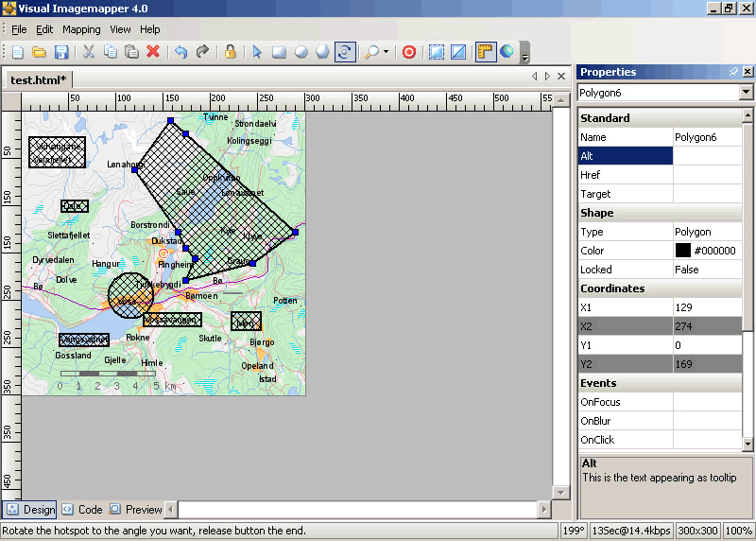The height and width of the screenshot is (541, 756).
Task: Open the View menu
Action: coord(120,29)
